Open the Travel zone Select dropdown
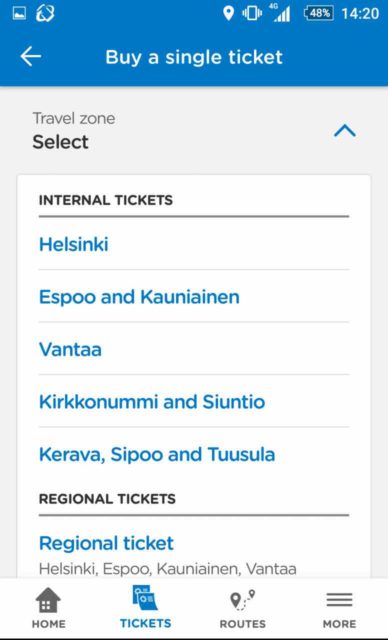The height and width of the screenshot is (640, 388). (194, 131)
